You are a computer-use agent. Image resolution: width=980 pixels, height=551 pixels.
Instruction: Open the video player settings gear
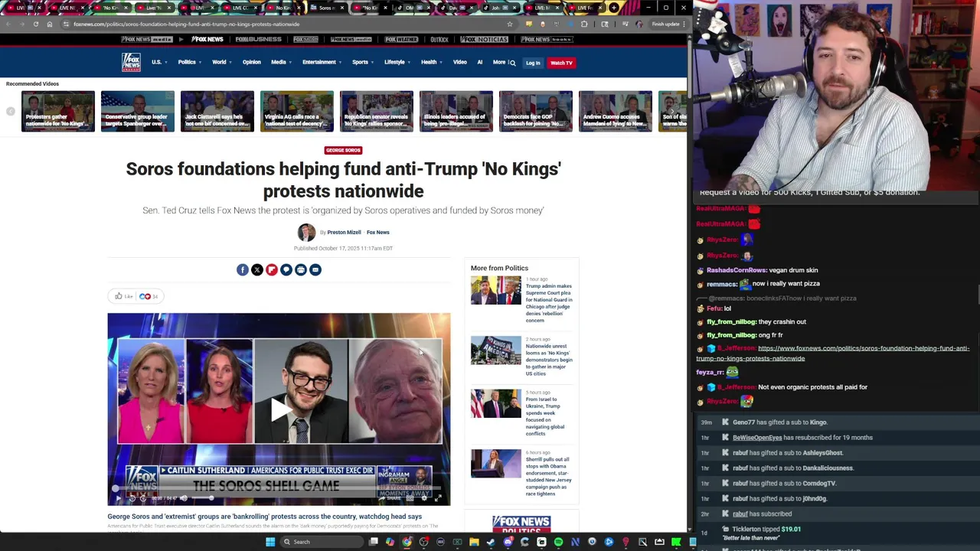click(x=423, y=498)
